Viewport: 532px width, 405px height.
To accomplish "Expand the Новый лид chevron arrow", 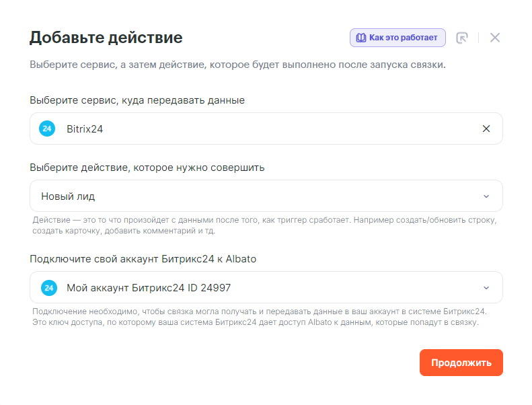I will pos(486,196).
